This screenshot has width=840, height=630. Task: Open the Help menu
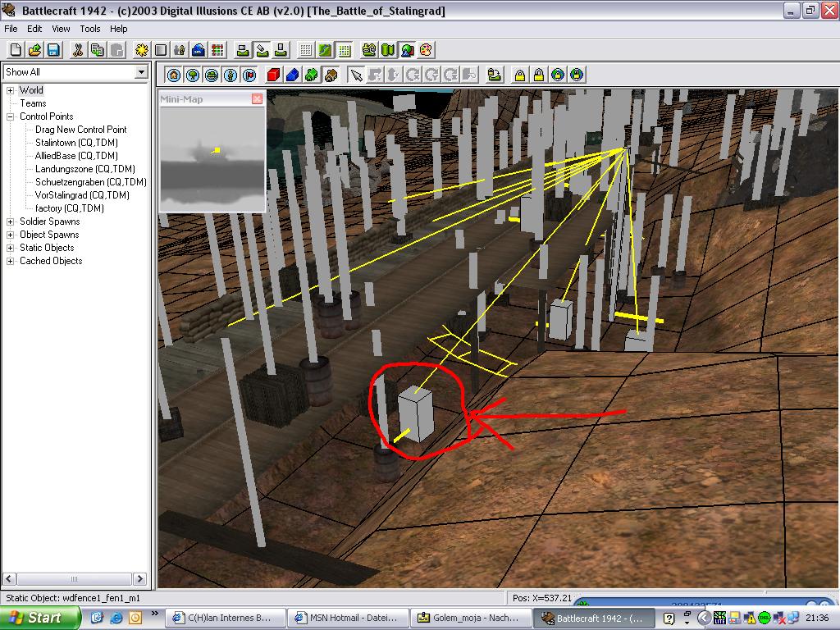[119, 29]
